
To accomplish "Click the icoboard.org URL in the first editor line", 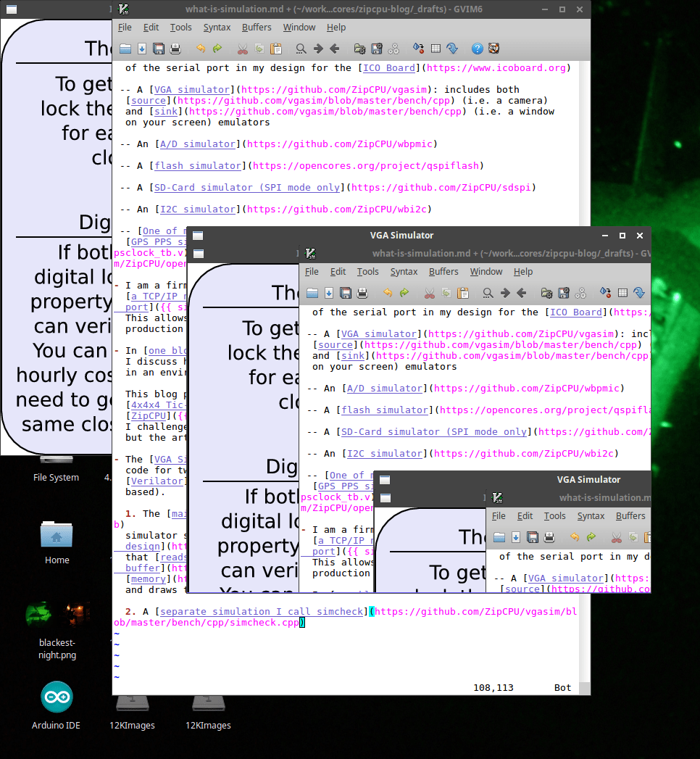I will [x=496, y=67].
